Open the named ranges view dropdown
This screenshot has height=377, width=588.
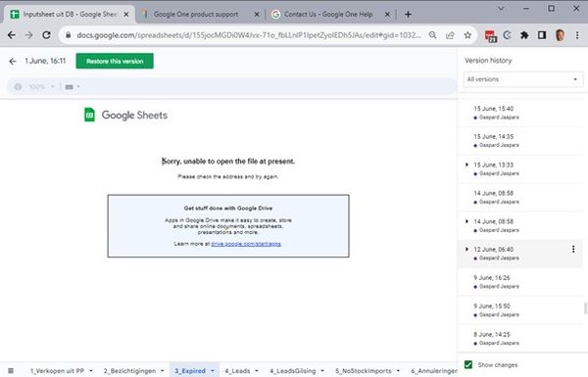(x=73, y=87)
